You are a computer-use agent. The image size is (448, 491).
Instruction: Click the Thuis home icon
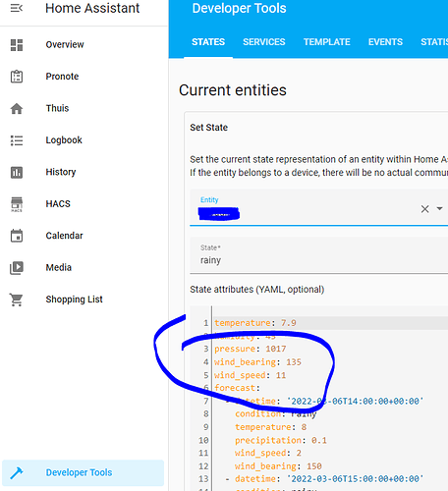tap(17, 108)
